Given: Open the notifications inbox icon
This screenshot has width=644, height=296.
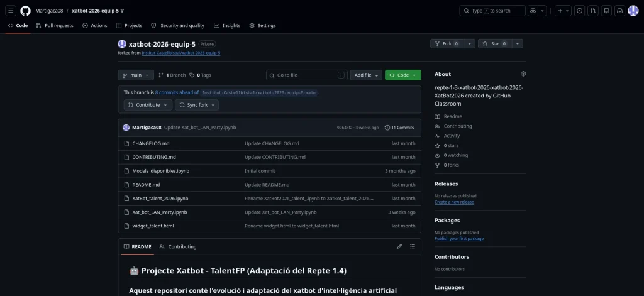Looking at the screenshot, I should [619, 11].
